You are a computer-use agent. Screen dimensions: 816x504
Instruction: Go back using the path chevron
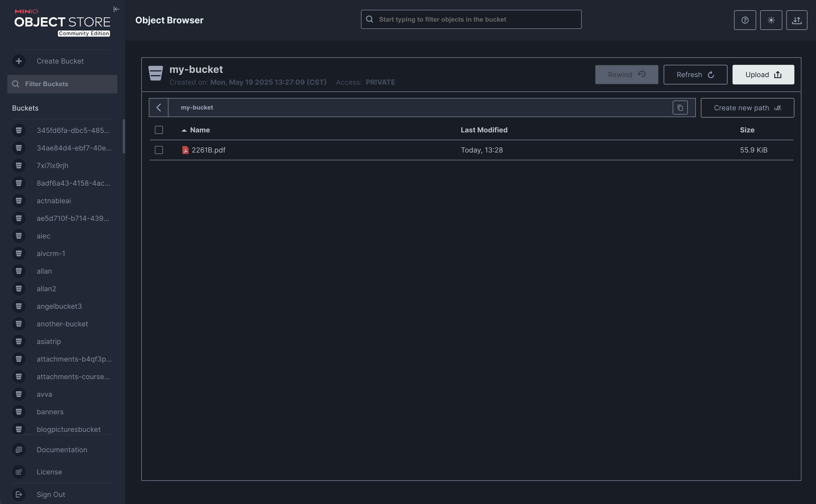(159, 108)
